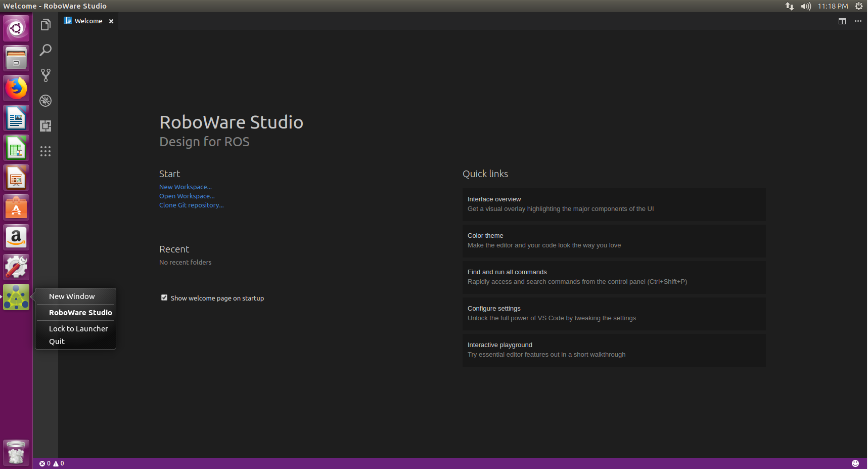Open the Extensions view in activity bar
This screenshot has height=469, width=868.
[x=45, y=126]
